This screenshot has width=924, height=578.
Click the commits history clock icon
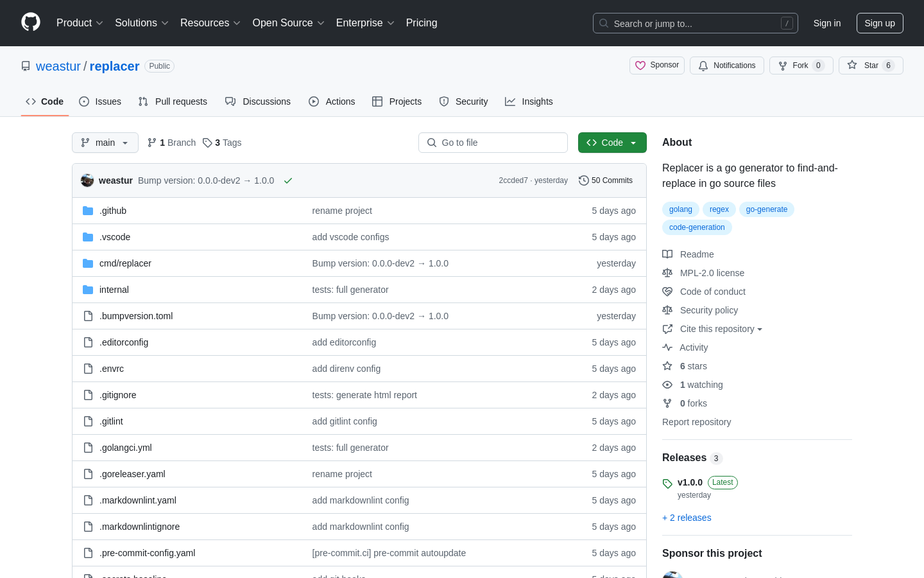583,180
